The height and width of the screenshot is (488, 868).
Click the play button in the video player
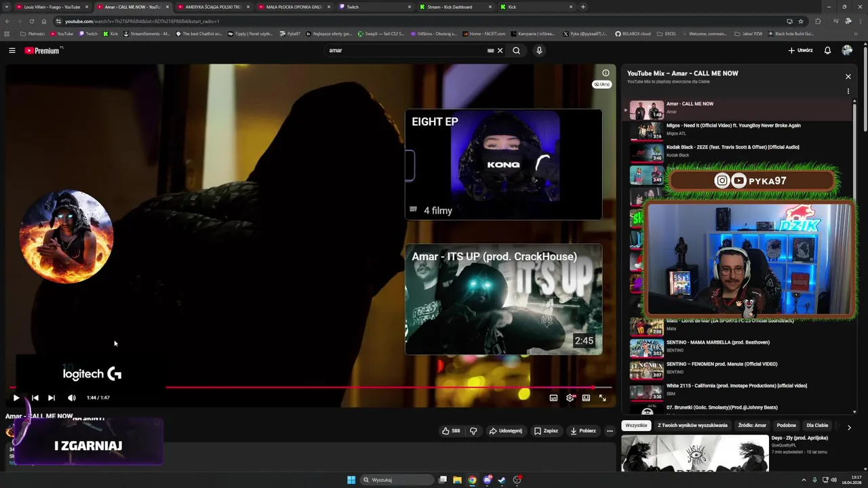[16, 398]
